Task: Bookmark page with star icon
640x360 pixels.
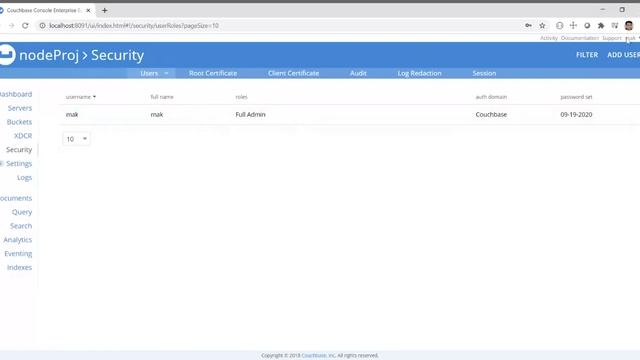Action: click(x=542, y=25)
